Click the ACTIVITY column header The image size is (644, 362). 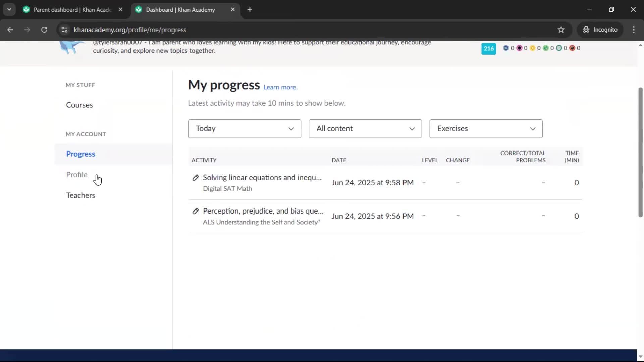(x=204, y=160)
